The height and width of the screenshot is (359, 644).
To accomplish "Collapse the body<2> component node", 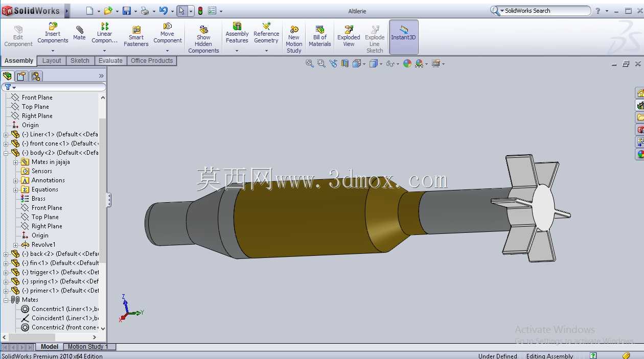I will point(6,153).
